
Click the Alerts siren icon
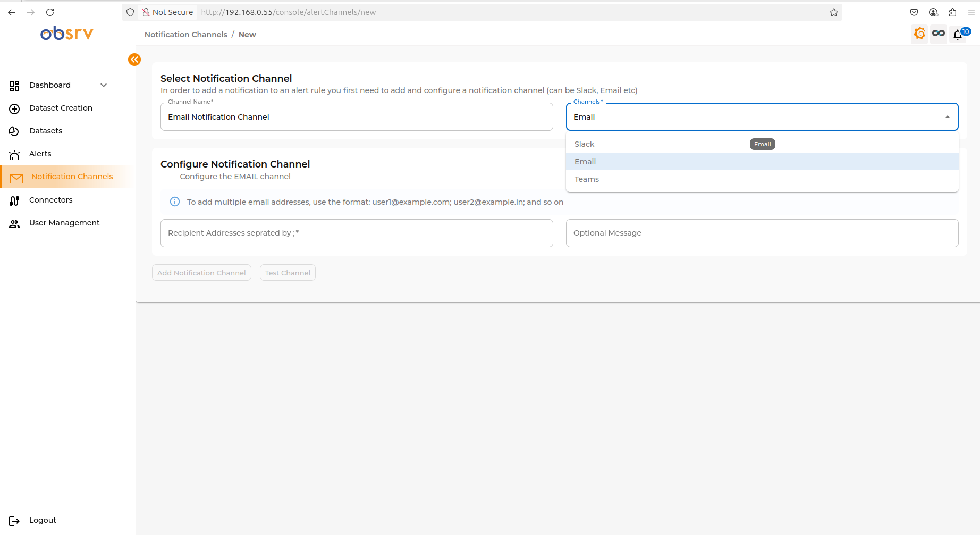[14, 154]
